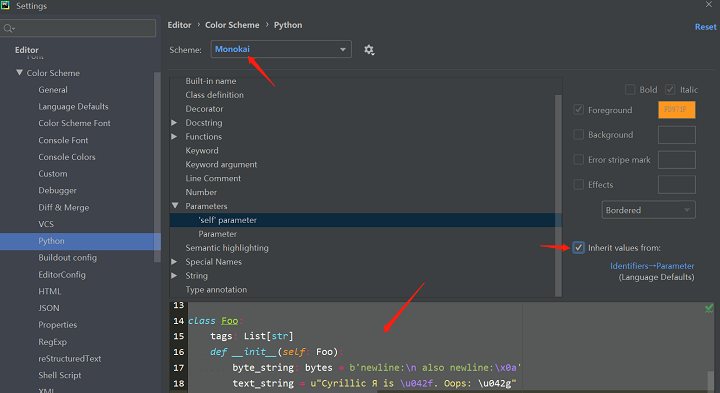Click the PyCharm logo in title bar
Screen dimensions: 720x393
(x=5, y=5)
